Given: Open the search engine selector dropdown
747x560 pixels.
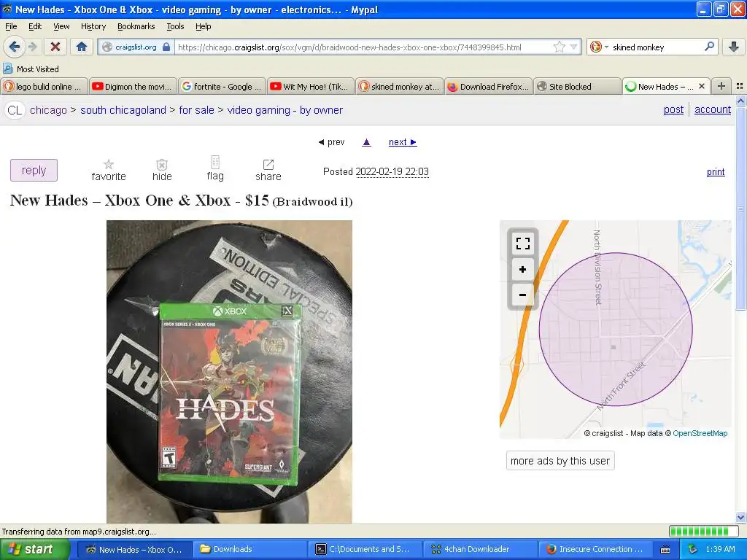Looking at the screenshot, I should 599,47.
